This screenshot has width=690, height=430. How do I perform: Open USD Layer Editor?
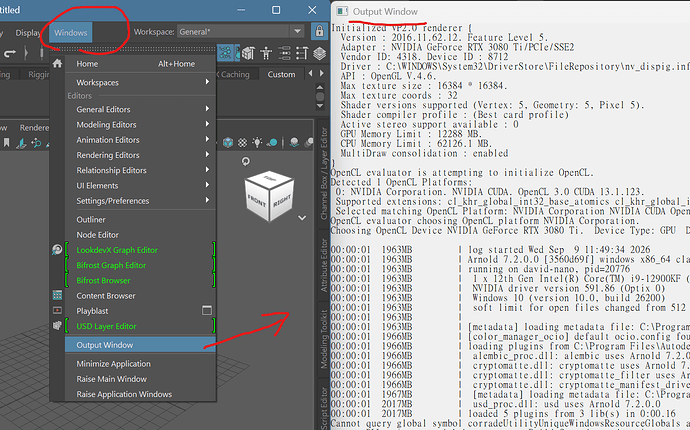click(140, 326)
